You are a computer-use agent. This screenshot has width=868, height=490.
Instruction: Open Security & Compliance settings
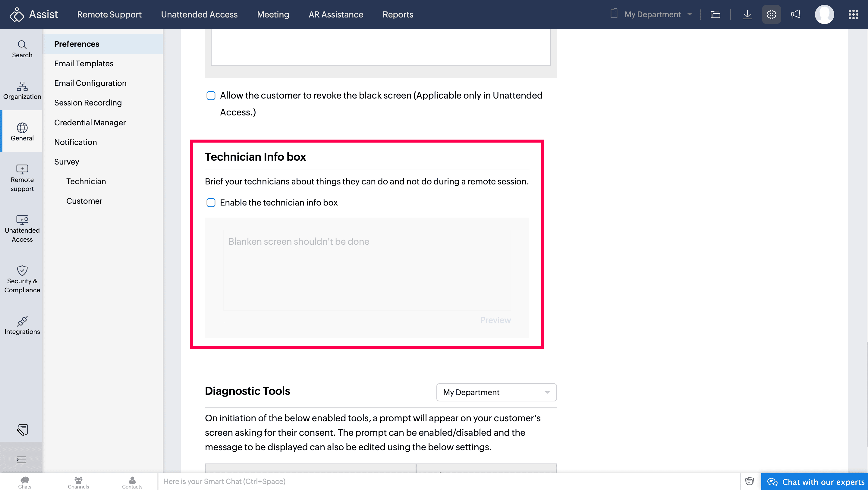22,279
